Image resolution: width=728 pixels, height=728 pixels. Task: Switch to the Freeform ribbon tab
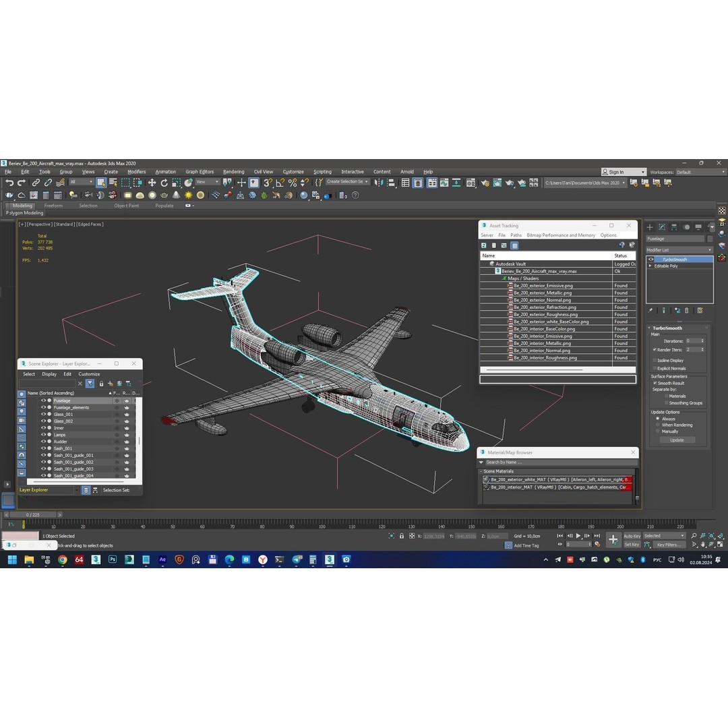(x=53, y=206)
